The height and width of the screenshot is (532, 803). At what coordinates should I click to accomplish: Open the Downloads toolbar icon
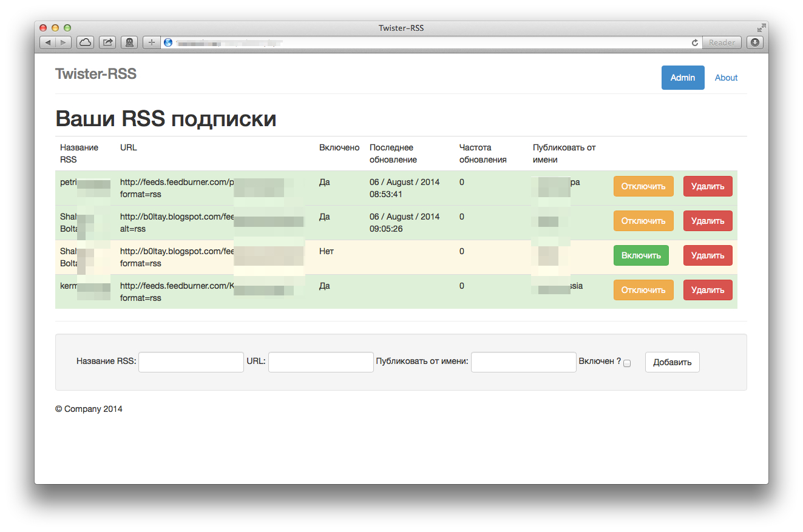click(x=754, y=42)
